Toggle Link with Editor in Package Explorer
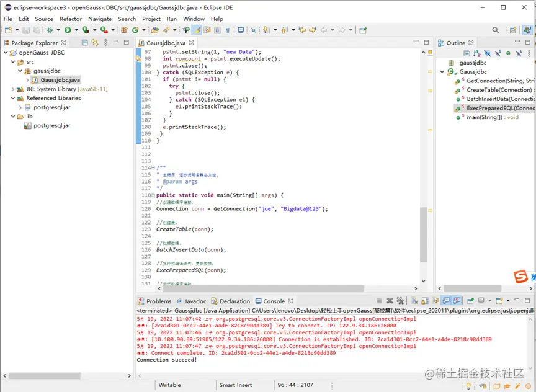Viewport: 536px width, 392px height. point(95,43)
